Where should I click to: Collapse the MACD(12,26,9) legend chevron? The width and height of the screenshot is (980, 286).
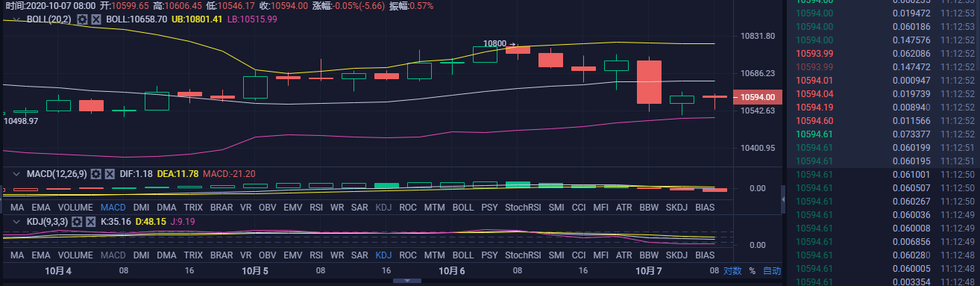pyautogui.click(x=16, y=174)
